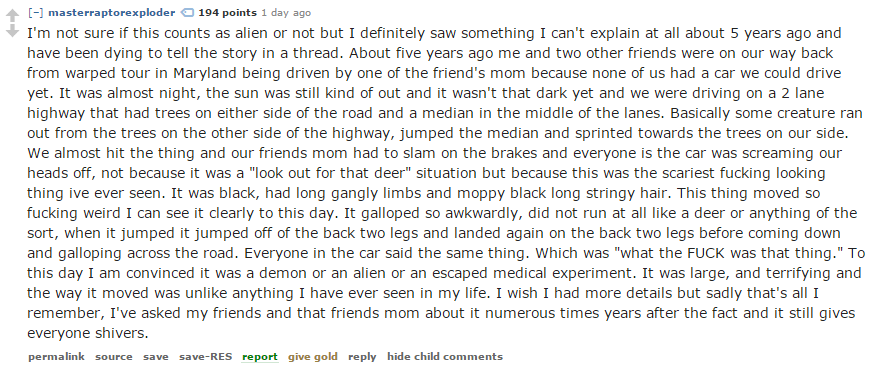Upvote the masterraptorexploder comment
The height and width of the screenshot is (370, 877).
(x=12, y=16)
